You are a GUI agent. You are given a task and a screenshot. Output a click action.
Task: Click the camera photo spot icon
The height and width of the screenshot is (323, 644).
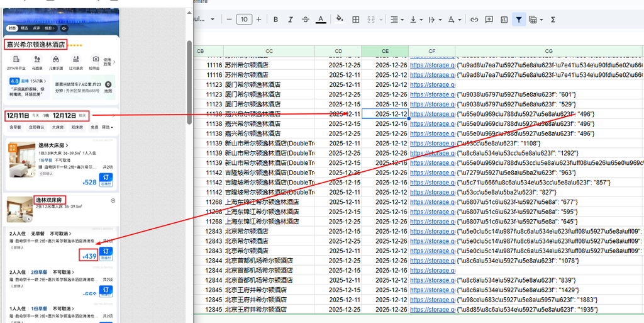pyautogui.click(x=96, y=59)
